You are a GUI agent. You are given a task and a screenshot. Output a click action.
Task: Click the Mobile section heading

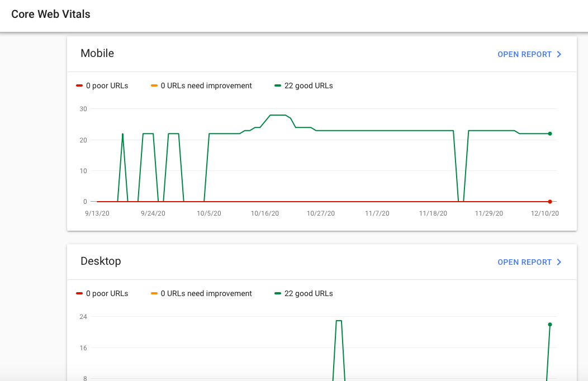(97, 53)
